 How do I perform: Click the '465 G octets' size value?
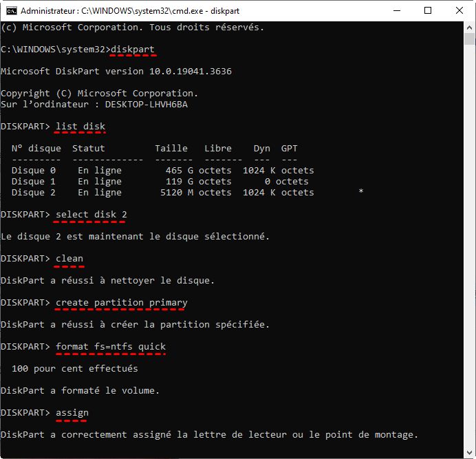(199, 171)
